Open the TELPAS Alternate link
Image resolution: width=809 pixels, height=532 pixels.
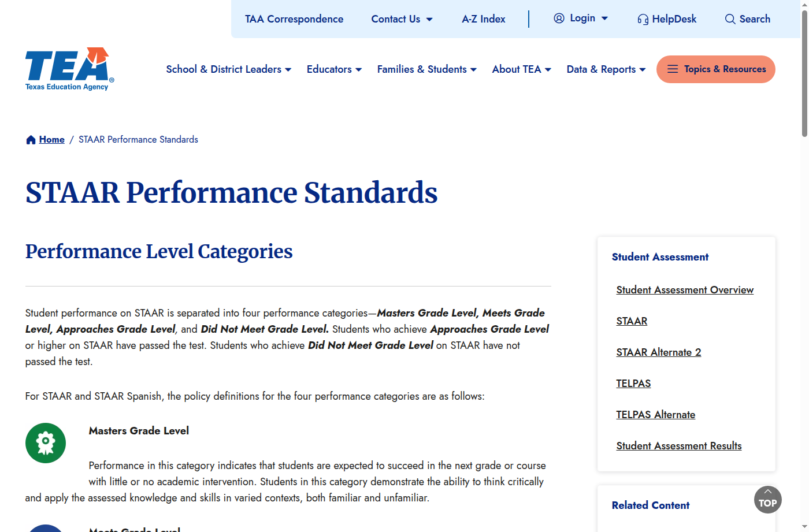pos(656,415)
